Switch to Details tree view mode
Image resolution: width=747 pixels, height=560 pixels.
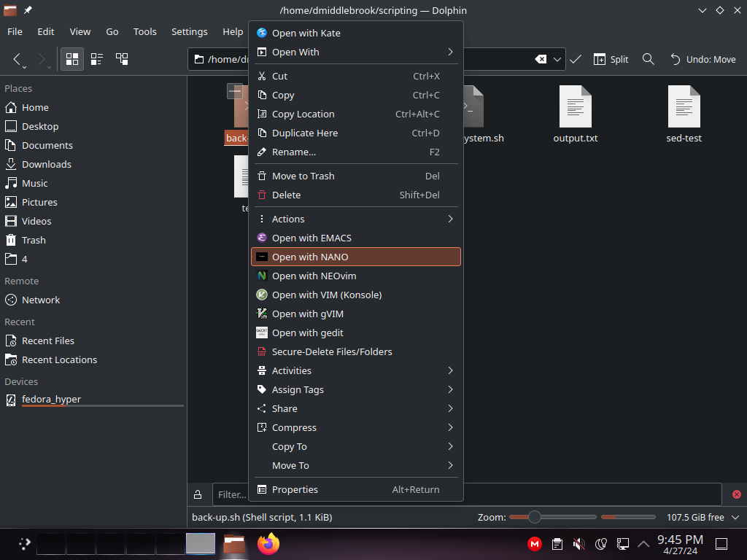point(122,59)
